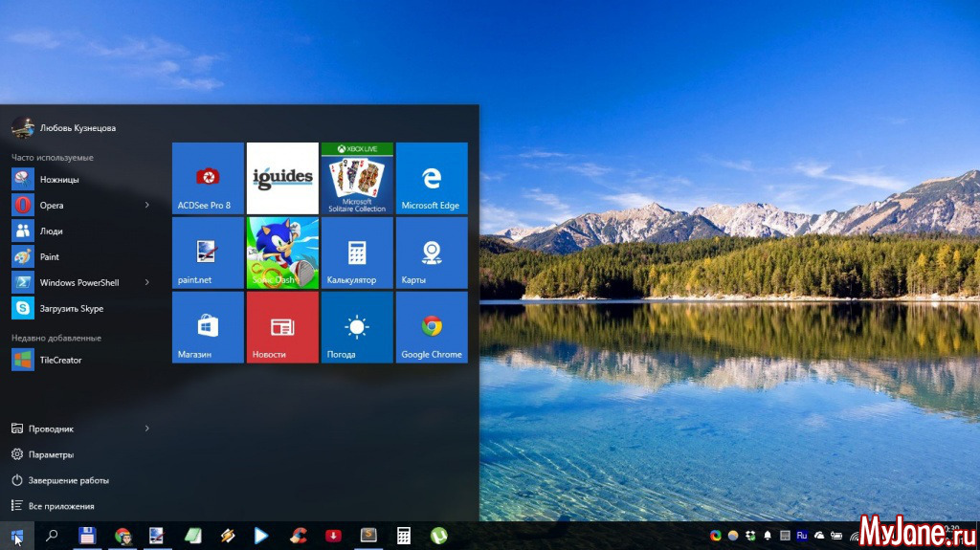980x550 pixels.
Task: Open the Google Chrome tile
Action: pos(431,327)
